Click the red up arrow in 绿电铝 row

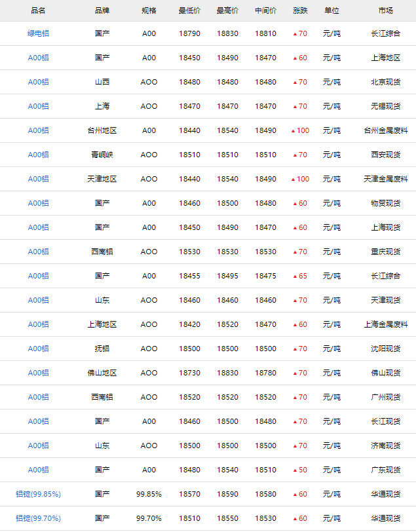[295, 33]
